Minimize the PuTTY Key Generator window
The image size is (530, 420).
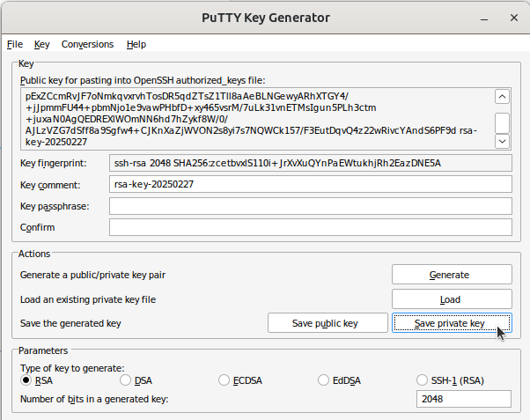coord(484,18)
